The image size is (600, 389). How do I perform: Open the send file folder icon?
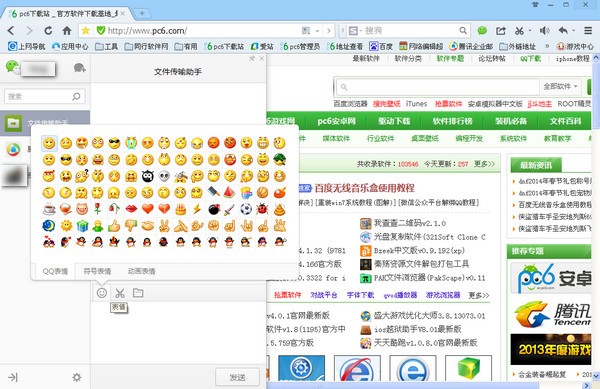pos(138,293)
